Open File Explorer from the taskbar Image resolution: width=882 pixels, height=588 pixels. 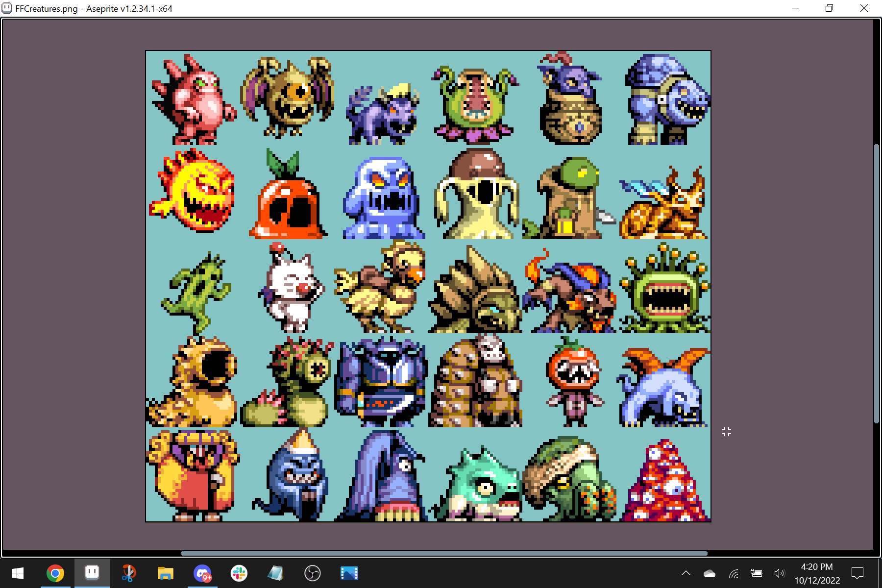pos(166,573)
